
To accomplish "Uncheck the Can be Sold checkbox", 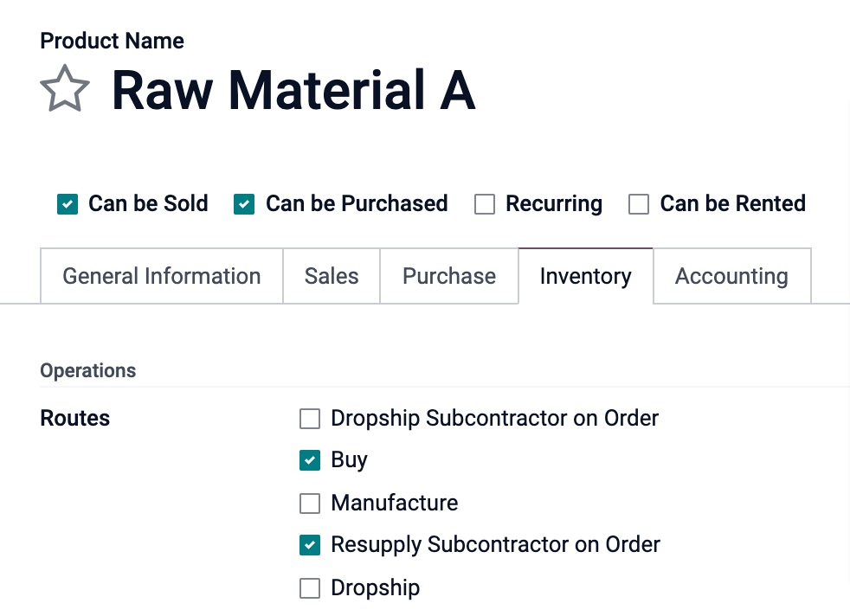I will (x=68, y=204).
